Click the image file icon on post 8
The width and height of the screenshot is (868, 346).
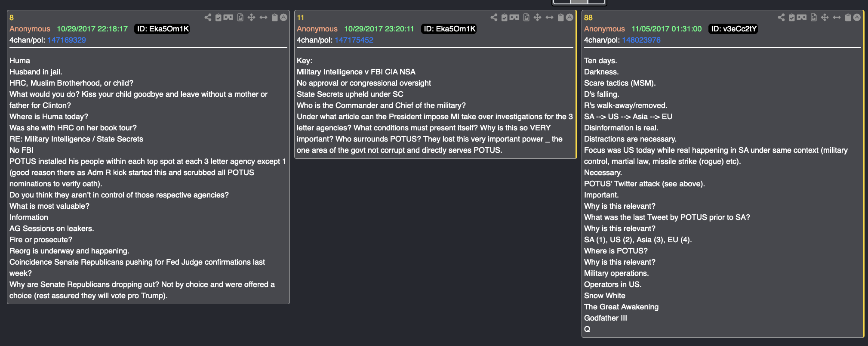240,17
